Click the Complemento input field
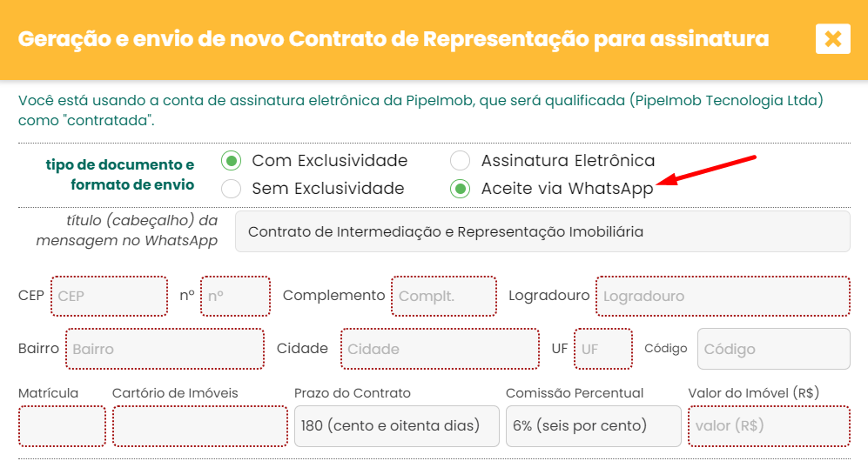The image size is (868, 461). pos(444,297)
